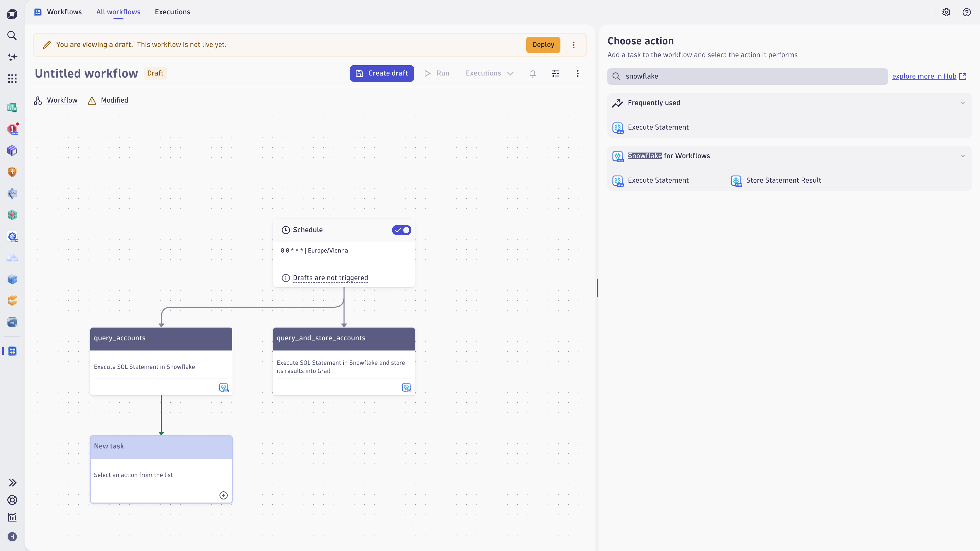Viewport: 980px width, 551px height.
Task: Open the app launcher grid icon
Action: click(x=12, y=79)
